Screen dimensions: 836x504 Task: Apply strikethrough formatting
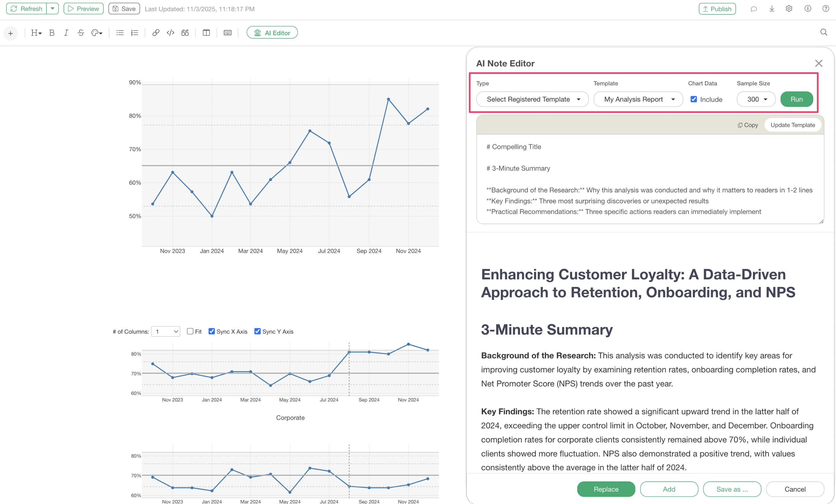(81, 33)
